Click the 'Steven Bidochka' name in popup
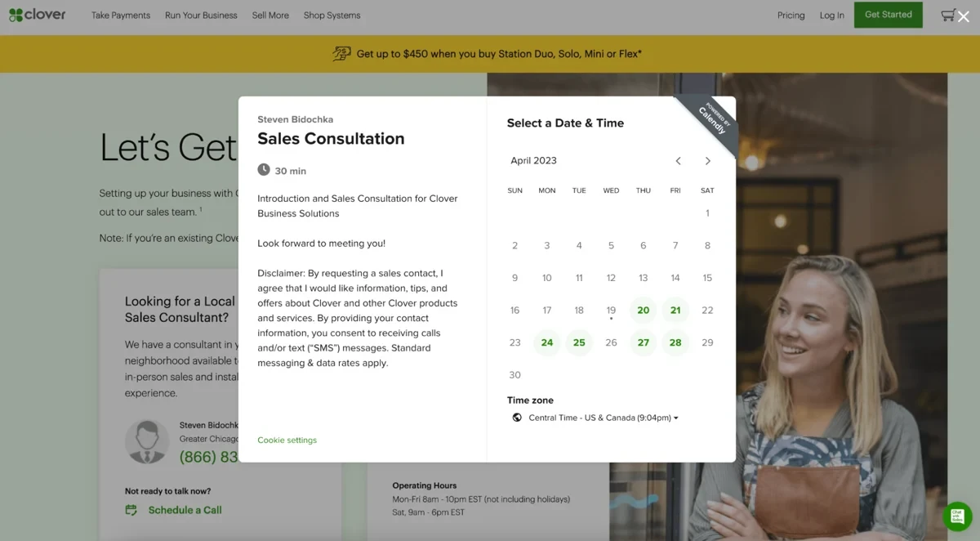 [295, 119]
